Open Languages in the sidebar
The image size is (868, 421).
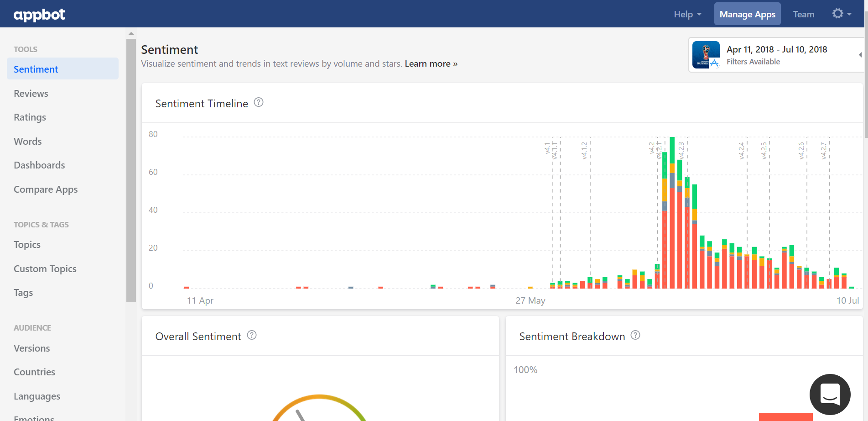tap(37, 396)
